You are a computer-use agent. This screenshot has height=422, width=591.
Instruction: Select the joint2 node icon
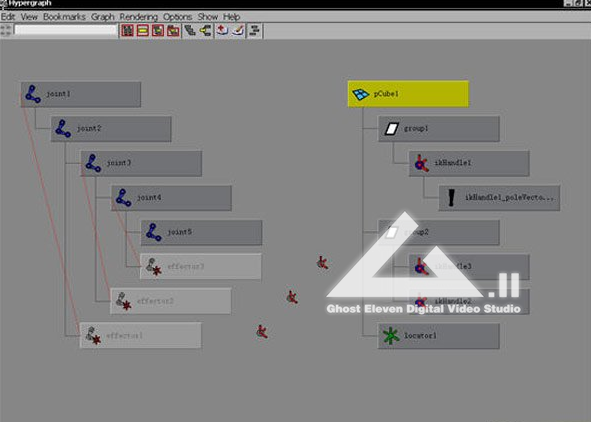[x=63, y=128]
